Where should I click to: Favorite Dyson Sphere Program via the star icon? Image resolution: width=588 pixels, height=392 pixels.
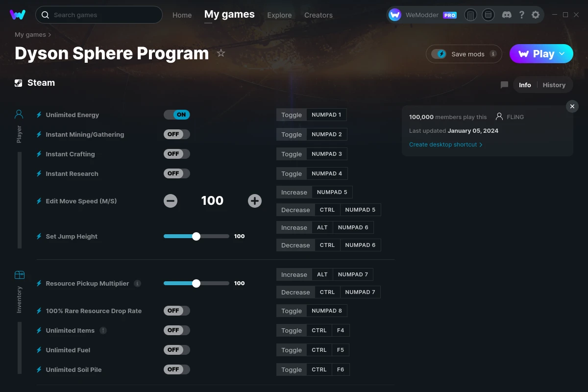pyautogui.click(x=221, y=53)
